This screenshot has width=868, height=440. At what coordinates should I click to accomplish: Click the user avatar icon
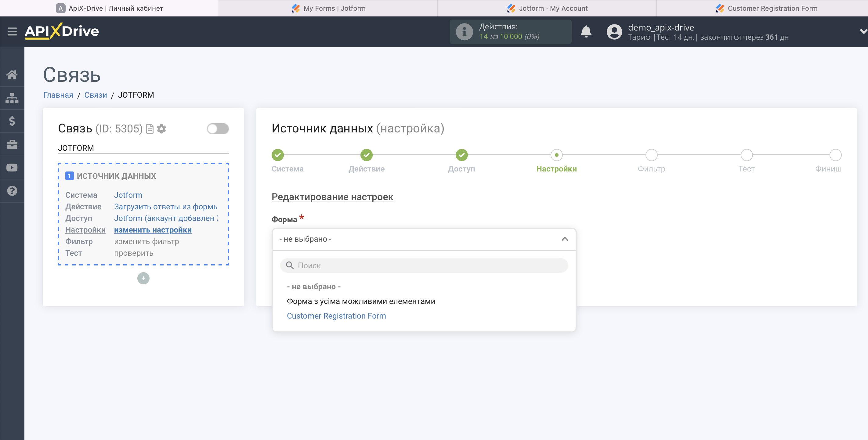614,32
